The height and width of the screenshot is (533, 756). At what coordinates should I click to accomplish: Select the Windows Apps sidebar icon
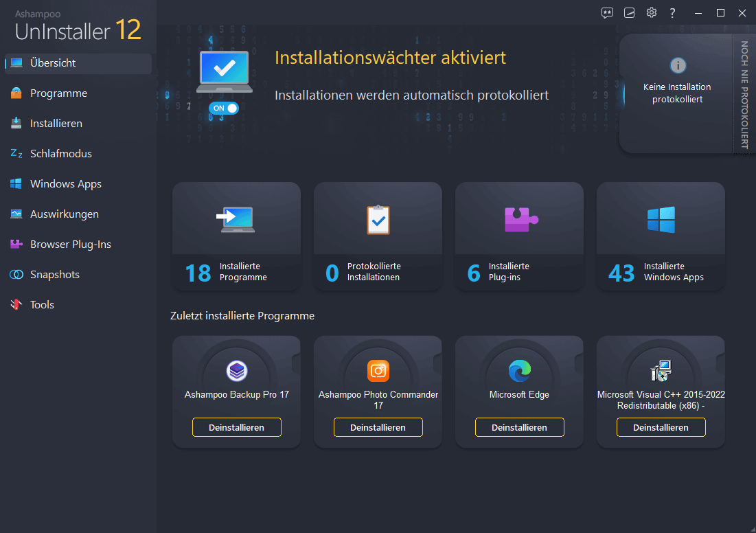(15, 183)
